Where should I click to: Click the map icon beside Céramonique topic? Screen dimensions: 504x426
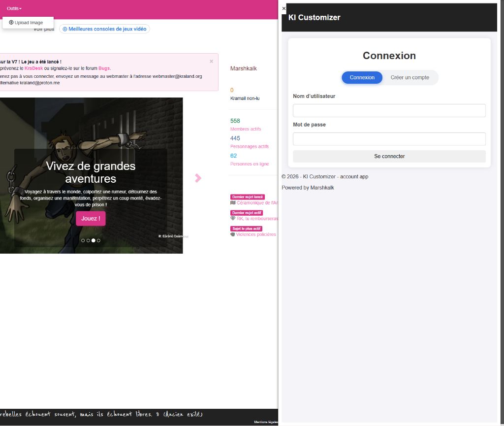(233, 202)
